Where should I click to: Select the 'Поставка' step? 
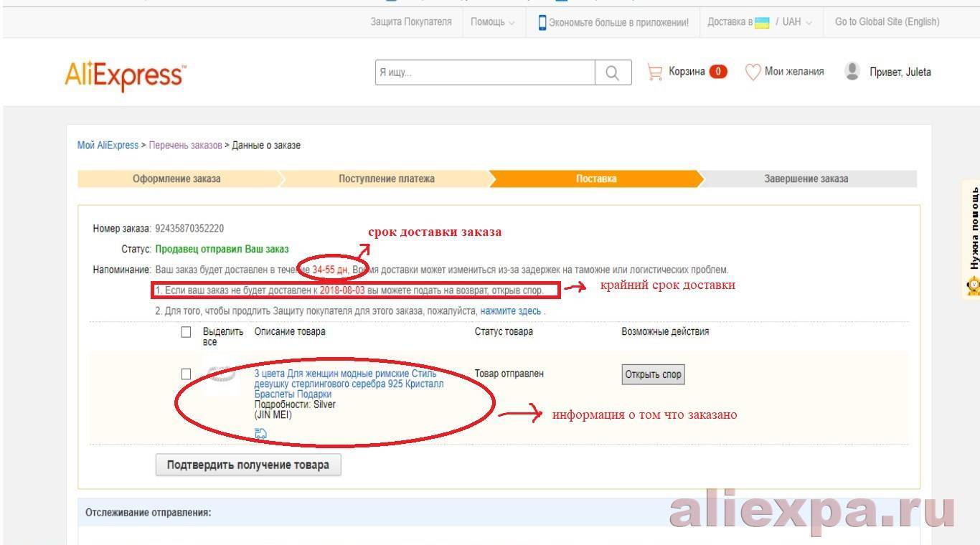pyautogui.click(x=595, y=179)
